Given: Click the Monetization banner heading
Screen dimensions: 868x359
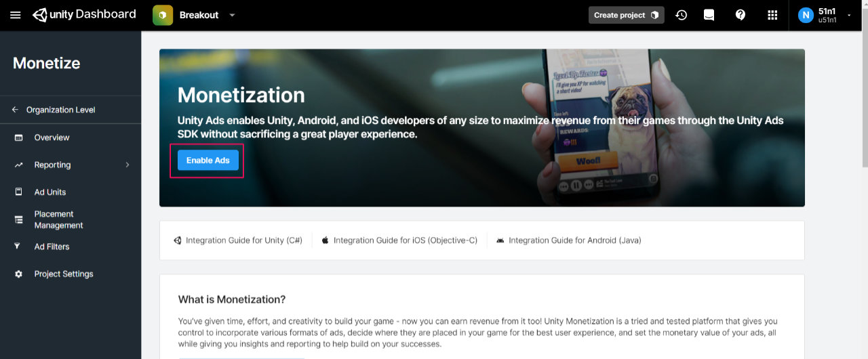Looking at the screenshot, I should coord(241,95).
